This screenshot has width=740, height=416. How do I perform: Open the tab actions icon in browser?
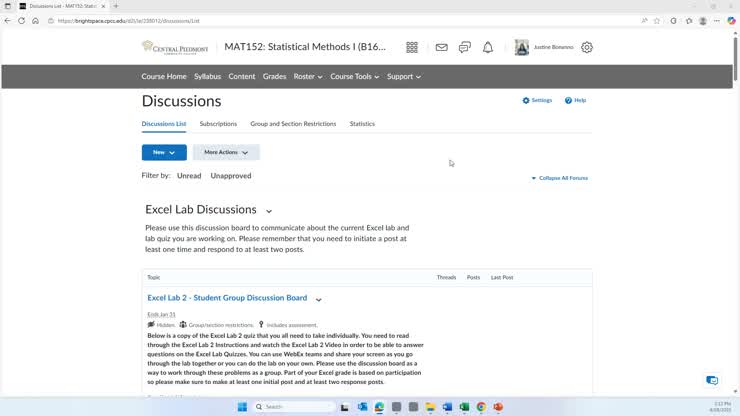(x=8, y=6)
